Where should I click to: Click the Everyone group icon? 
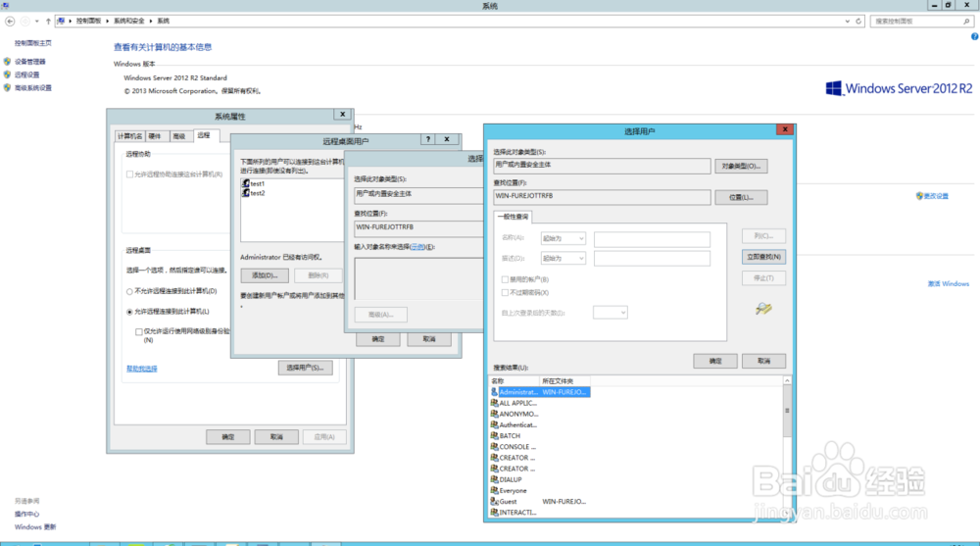pos(494,490)
